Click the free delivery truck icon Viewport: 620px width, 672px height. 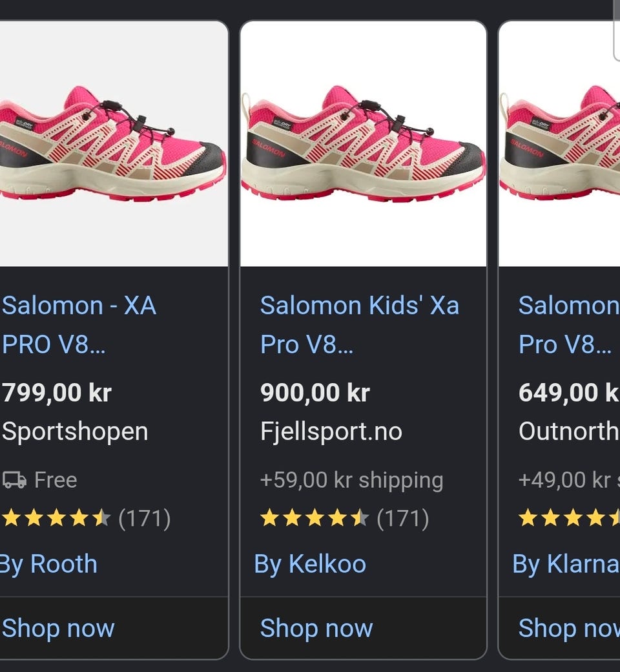pyautogui.click(x=14, y=479)
